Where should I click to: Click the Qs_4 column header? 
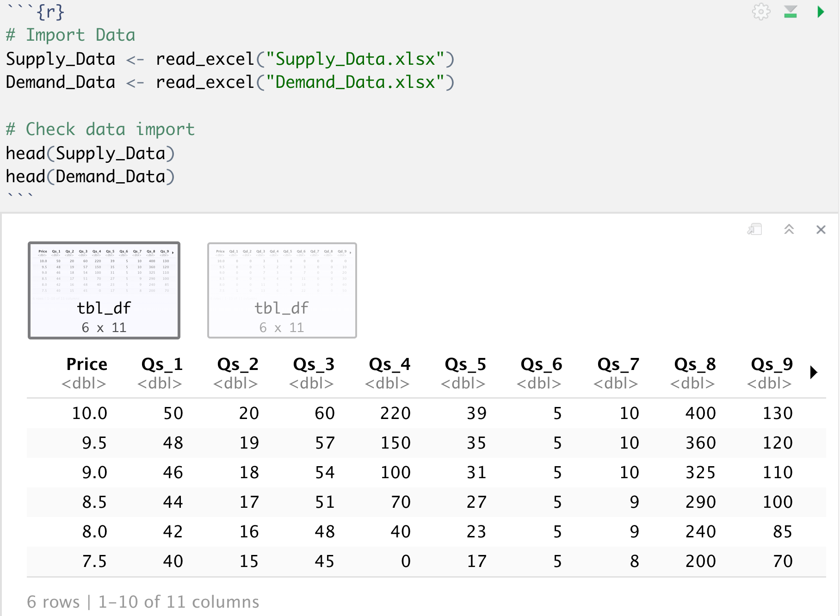389,364
